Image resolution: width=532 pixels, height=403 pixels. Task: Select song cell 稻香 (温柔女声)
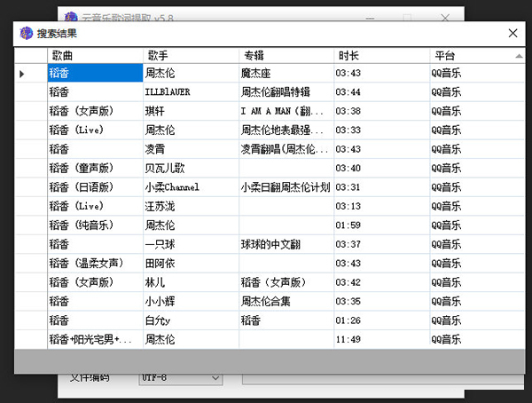point(96,263)
